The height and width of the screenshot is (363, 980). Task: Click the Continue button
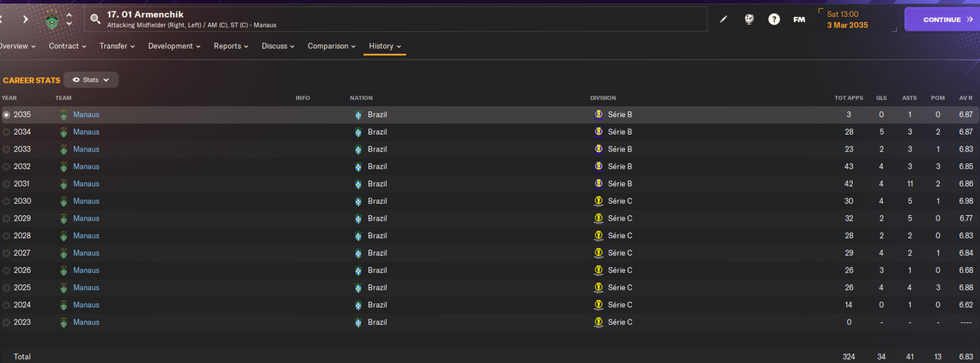(x=942, y=19)
